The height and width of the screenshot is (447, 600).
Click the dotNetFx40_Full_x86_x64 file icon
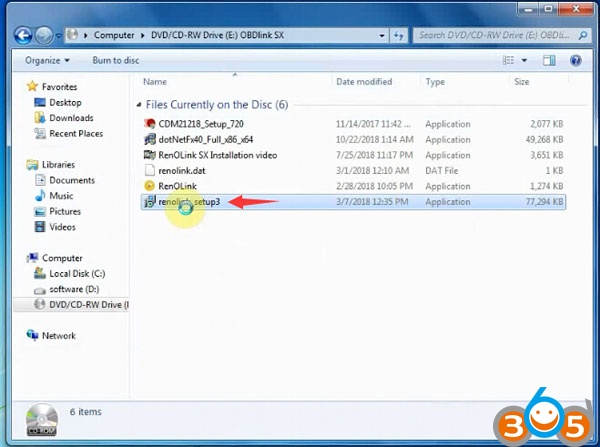[x=150, y=140]
